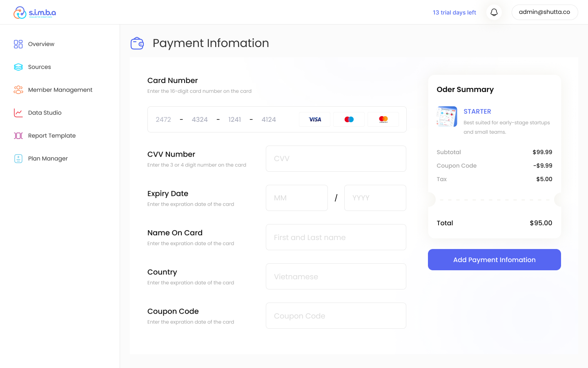Open the notification bell
Screen dimensions: 588x368
click(494, 12)
